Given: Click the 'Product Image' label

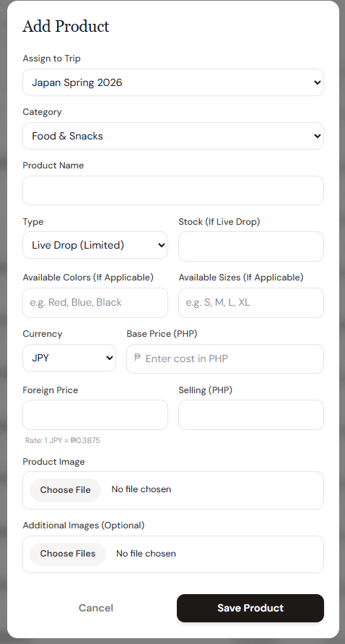Looking at the screenshot, I should click(53, 462).
